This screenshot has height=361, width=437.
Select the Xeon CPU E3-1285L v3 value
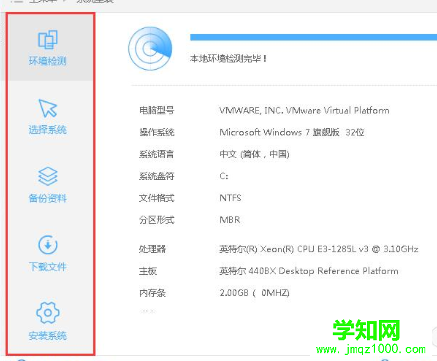(x=319, y=249)
